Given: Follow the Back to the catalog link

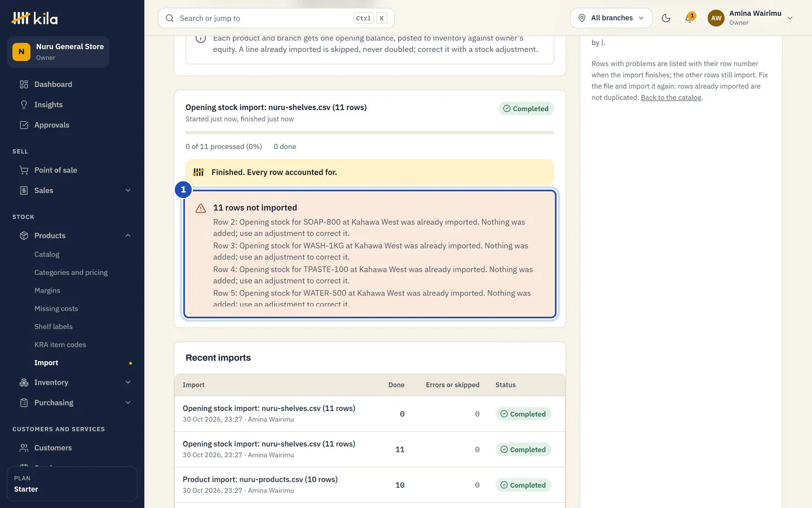Looking at the screenshot, I should (x=671, y=98).
